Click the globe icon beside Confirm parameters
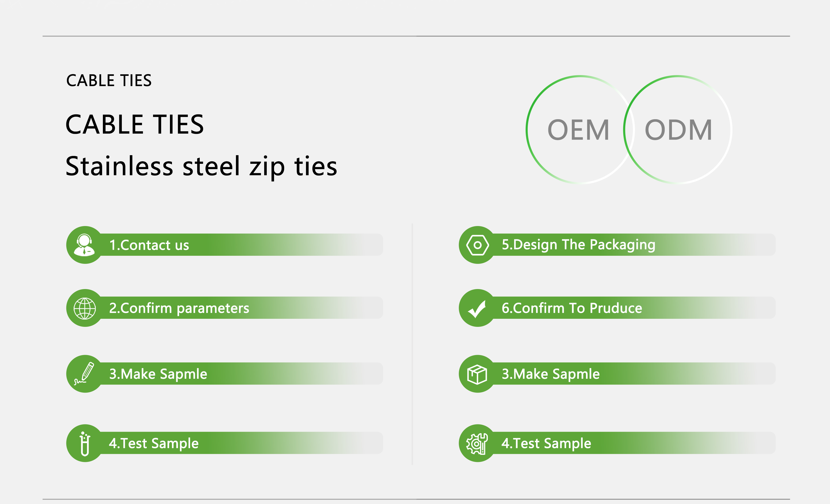Viewport: 830px width, 504px height. [x=85, y=308]
